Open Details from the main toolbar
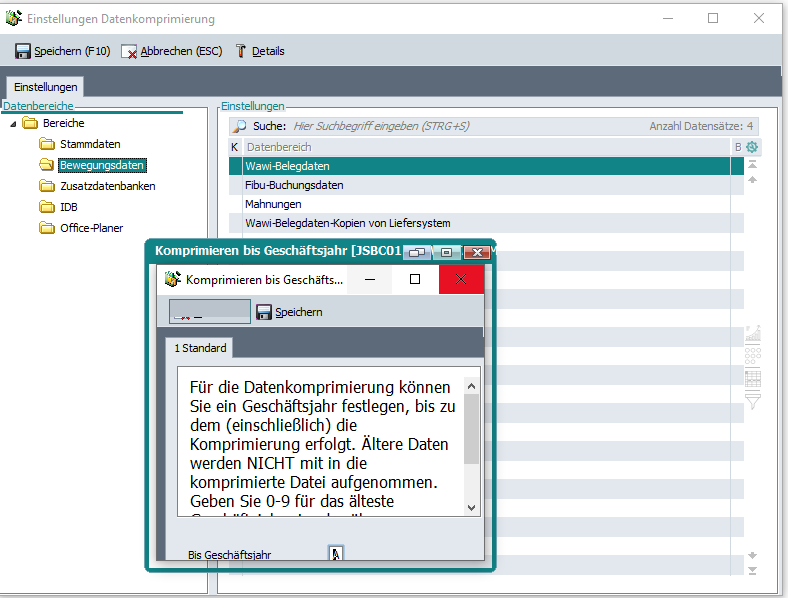This screenshot has width=788, height=598. (x=260, y=51)
